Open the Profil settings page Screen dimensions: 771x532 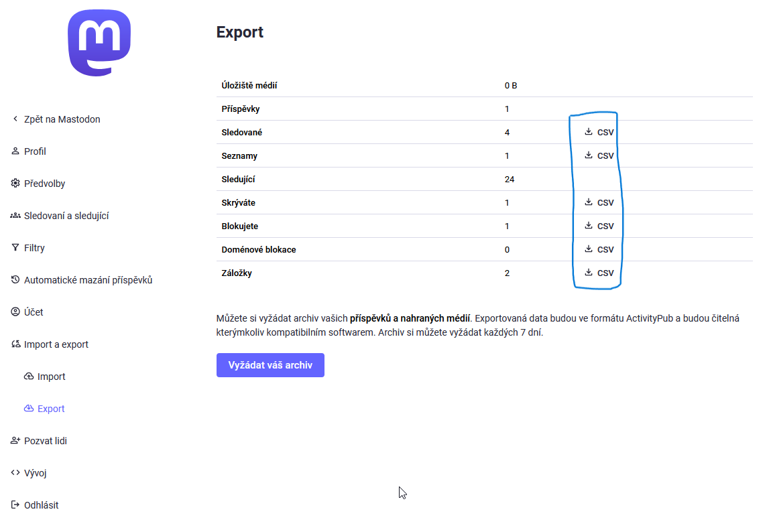click(x=35, y=151)
